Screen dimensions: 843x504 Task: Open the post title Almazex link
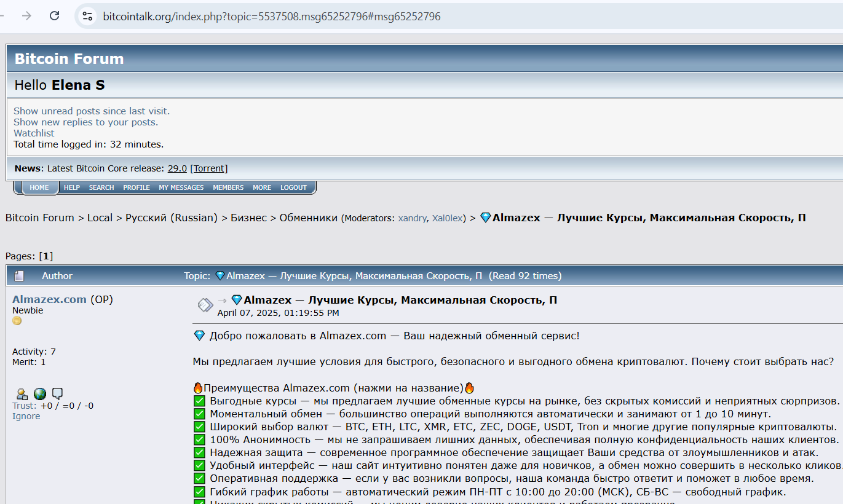click(394, 300)
